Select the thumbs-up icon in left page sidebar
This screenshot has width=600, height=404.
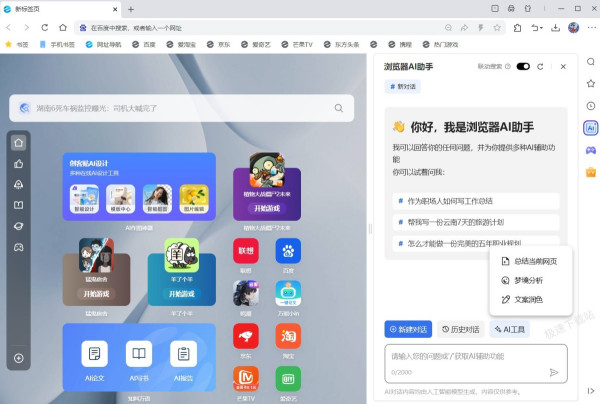tap(18, 164)
